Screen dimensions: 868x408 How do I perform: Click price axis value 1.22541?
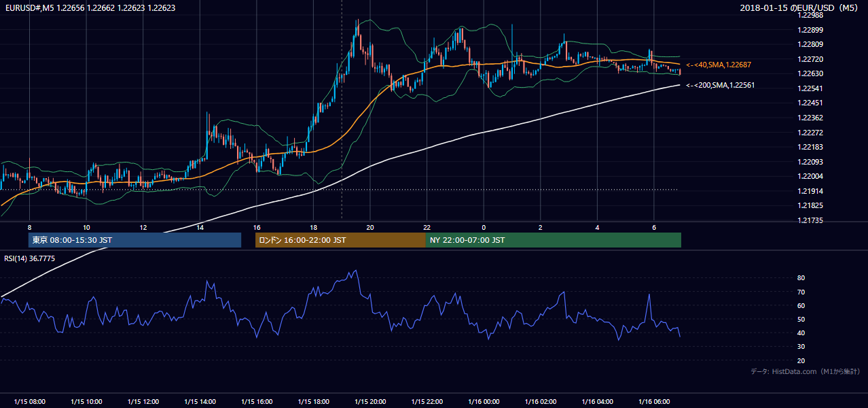pyautogui.click(x=811, y=88)
